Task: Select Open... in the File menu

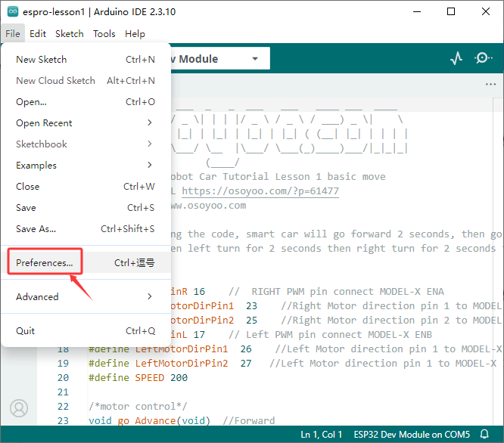Action: coord(86,102)
